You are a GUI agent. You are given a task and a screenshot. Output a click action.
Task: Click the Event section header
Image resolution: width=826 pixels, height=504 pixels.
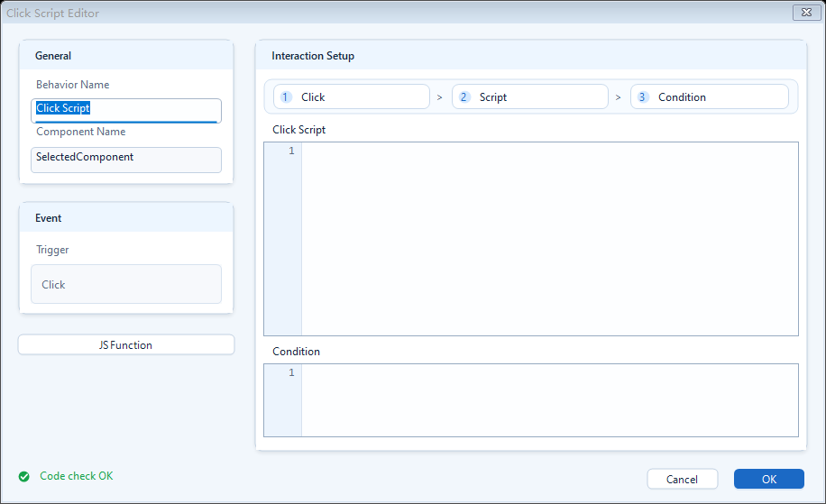click(x=126, y=217)
